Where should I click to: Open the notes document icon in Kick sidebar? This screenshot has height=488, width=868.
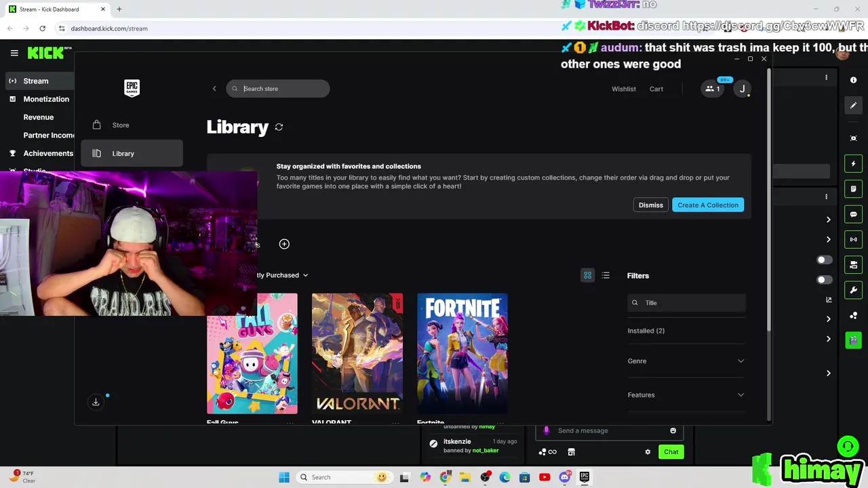pyautogui.click(x=854, y=189)
